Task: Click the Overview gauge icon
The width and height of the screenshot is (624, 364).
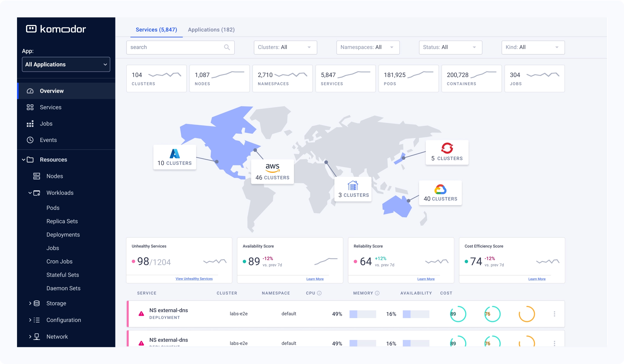Action: tap(30, 91)
